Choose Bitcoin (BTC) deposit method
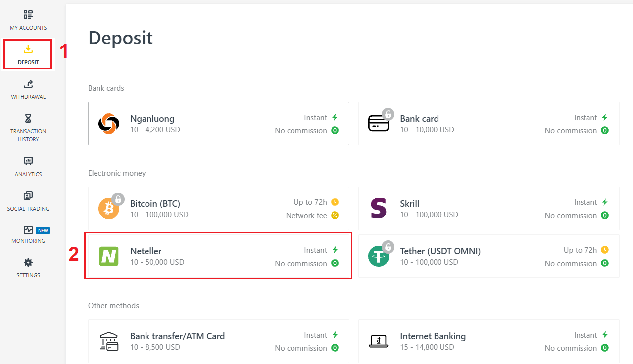The height and width of the screenshot is (364, 633). click(219, 209)
